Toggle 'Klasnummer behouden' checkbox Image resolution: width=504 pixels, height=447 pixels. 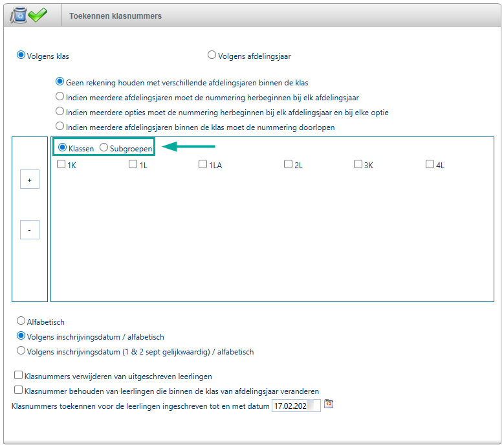(x=18, y=390)
